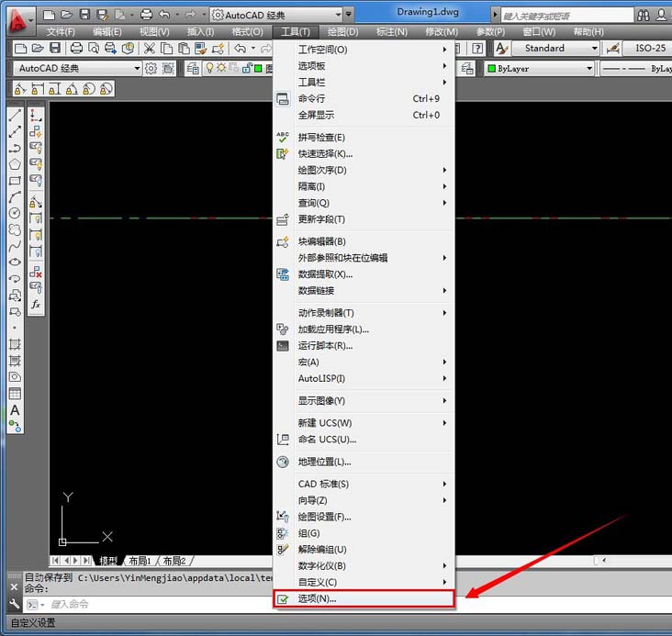Open the 绘图(D) menu
672x636 pixels.
tap(342, 32)
